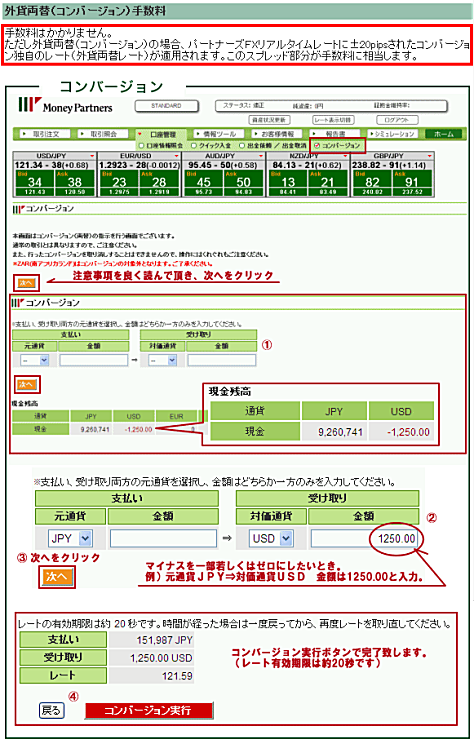Click 支払い 金額 field beside the -- 元通貨 dropdown
Screen dimensions: 474x744
click(93, 361)
